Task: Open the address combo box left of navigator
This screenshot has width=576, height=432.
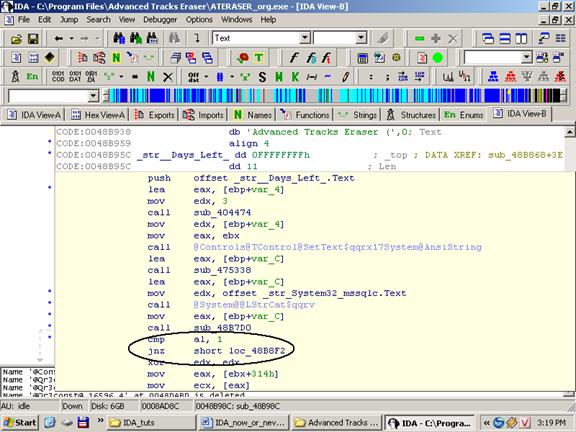Action: [93, 96]
